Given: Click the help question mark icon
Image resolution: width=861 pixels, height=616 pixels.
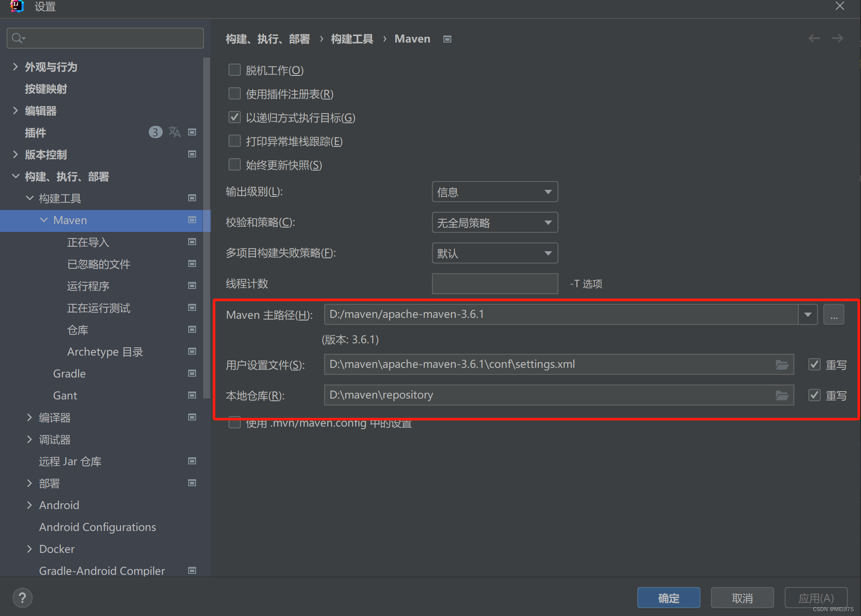Looking at the screenshot, I should click(x=22, y=598).
